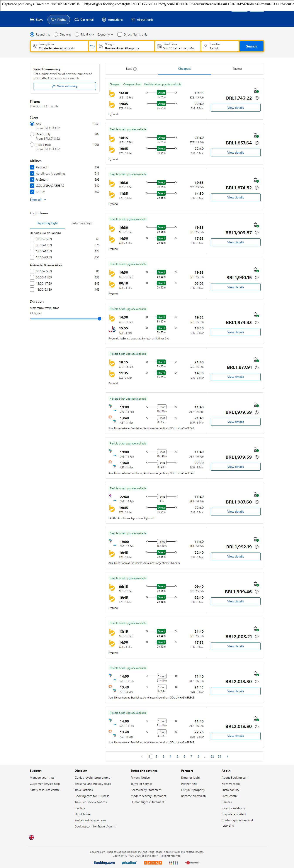Click the Car rental icon in the top navigation
Viewport: 294px width, 868px height.
(77, 20)
